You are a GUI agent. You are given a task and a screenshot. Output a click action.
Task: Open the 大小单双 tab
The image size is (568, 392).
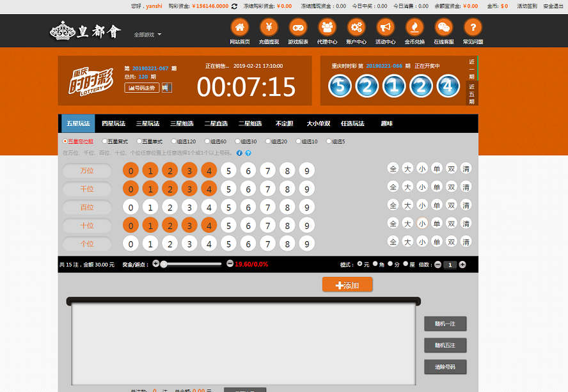318,123
